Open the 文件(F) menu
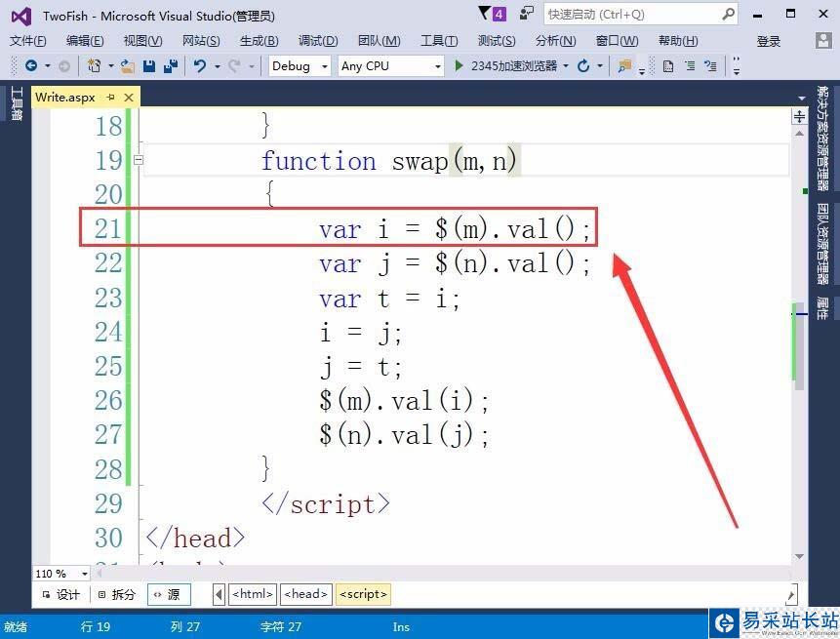The image size is (840, 639). coord(28,41)
